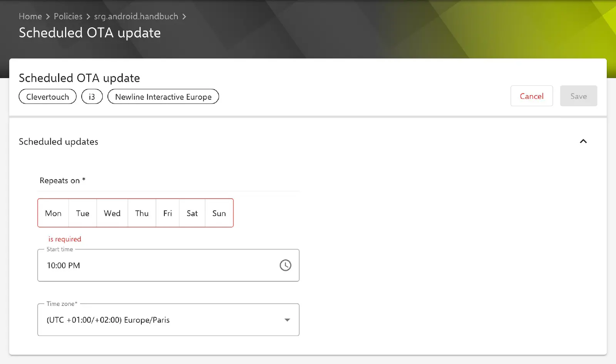Toggle Sun as repeat day
This screenshot has width=616, height=364.
(x=219, y=213)
